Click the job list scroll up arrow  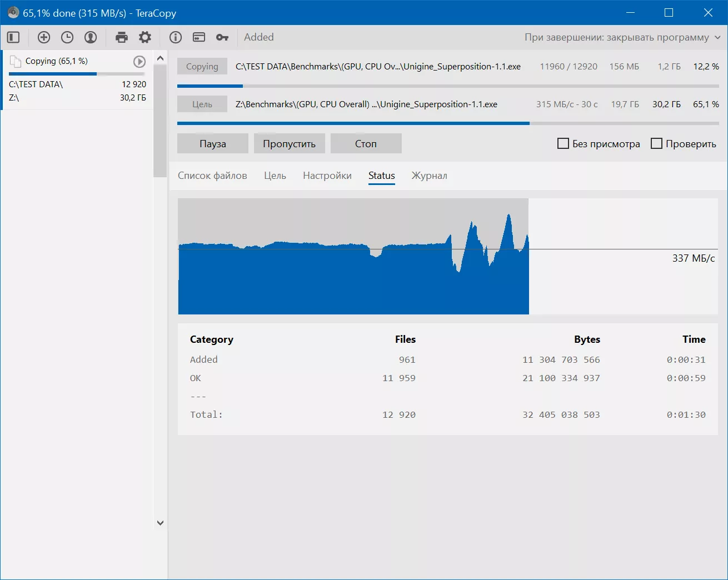[x=160, y=58]
